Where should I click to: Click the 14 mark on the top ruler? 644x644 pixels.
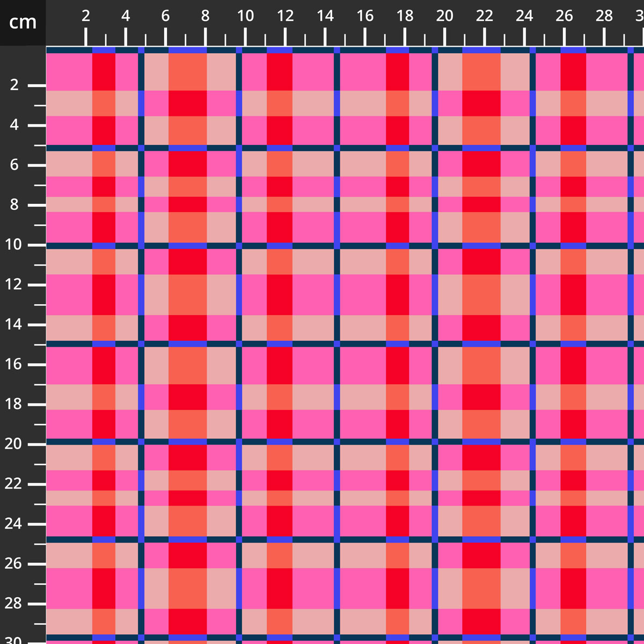tap(325, 16)
